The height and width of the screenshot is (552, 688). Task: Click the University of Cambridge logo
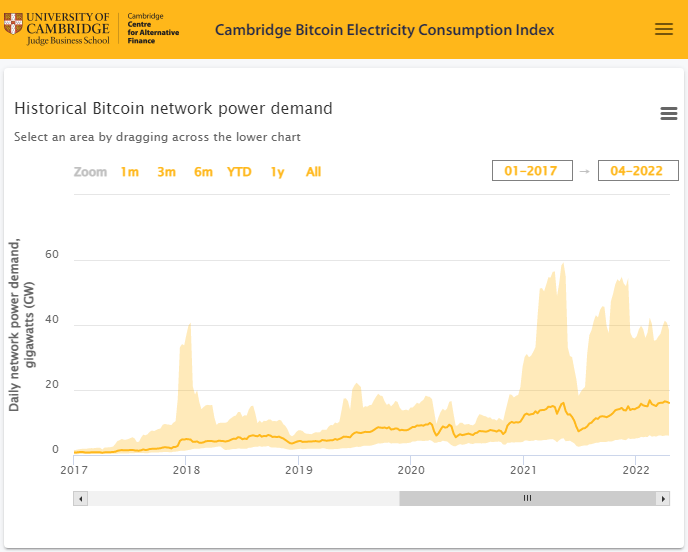(x=58, y=29)
